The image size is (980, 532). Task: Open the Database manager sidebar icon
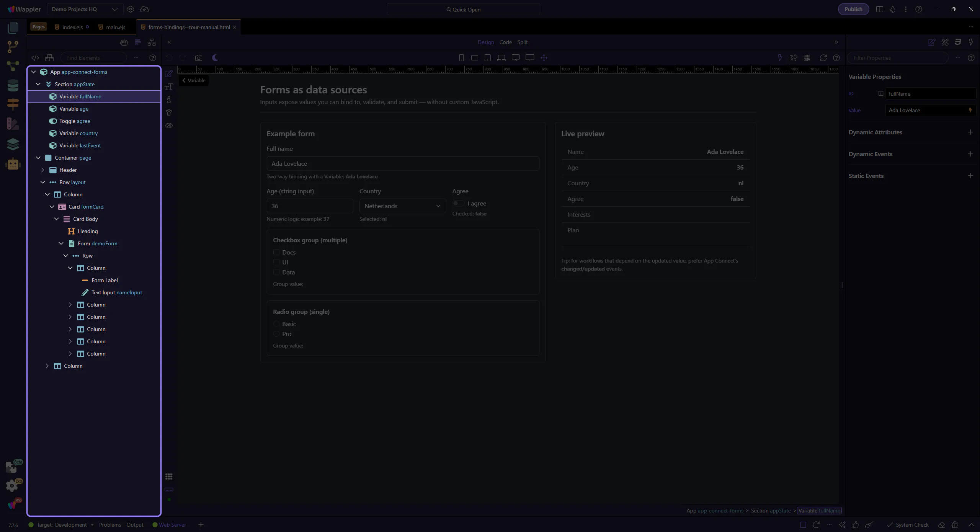pyautogui.click(x=13, y=85)
